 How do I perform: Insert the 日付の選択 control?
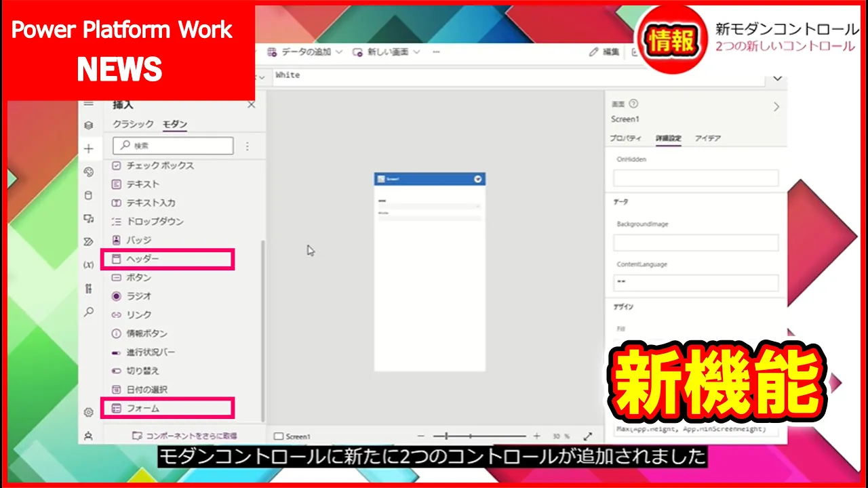pyautogui.click(x=139, y=390)
